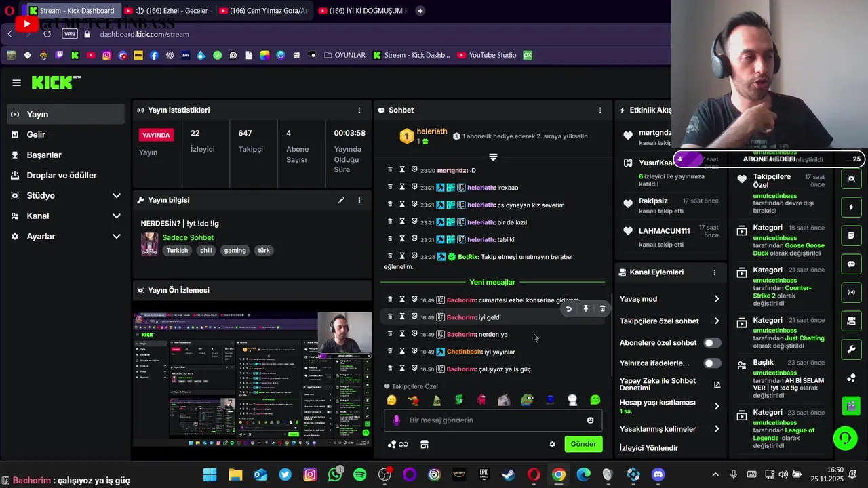Open a new browser tab
Viewport: 868px width, 488px height.
(420, 10)
